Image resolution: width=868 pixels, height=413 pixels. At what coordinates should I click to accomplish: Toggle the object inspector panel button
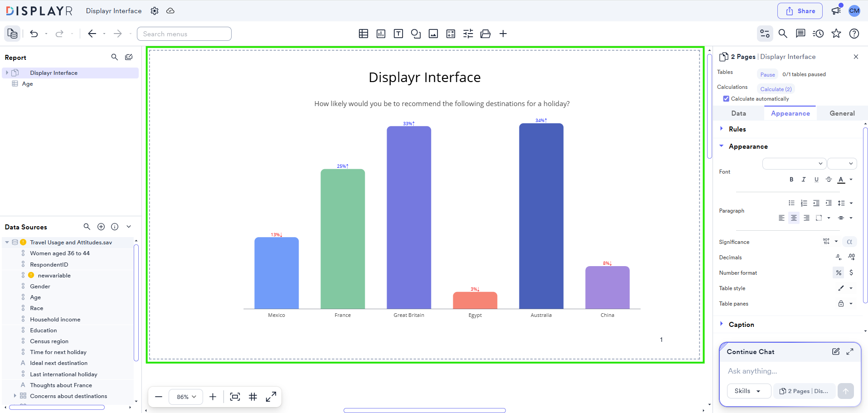765,34
